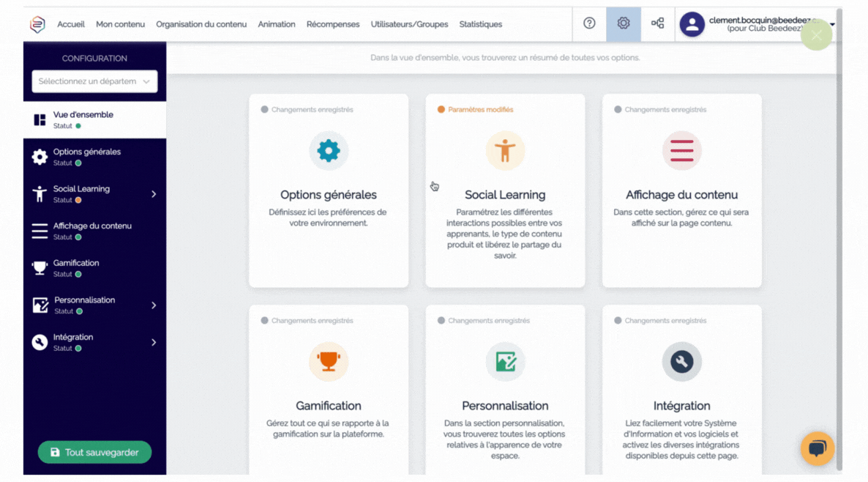Expand Social Learning sidebar submenu
Screen dimensions: 868x482
[154, 194]
